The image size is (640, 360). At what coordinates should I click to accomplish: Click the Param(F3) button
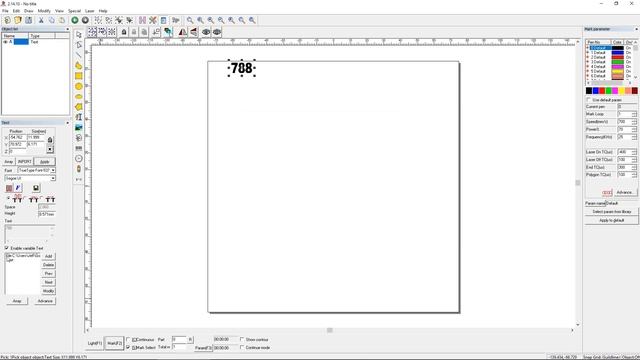pos(203,348)
